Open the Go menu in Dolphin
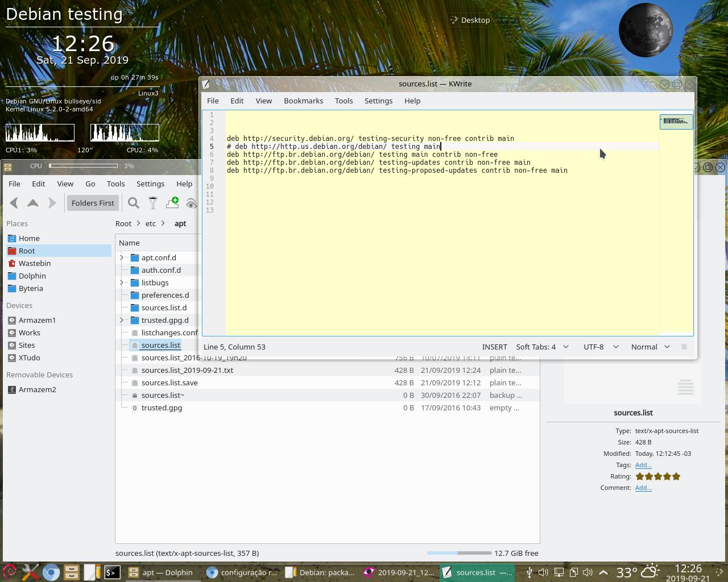Viewport: 728px width, 582px height. point(90,184)
